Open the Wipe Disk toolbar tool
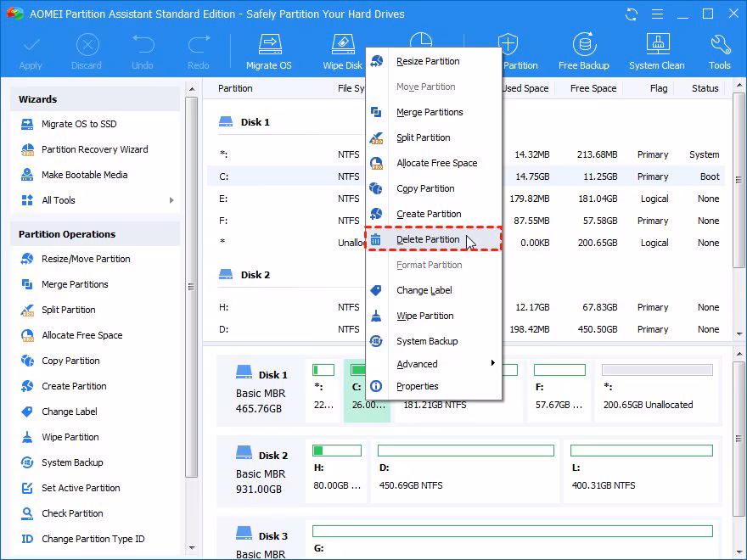Screen dimensions: 747x560 coord(343,52)
